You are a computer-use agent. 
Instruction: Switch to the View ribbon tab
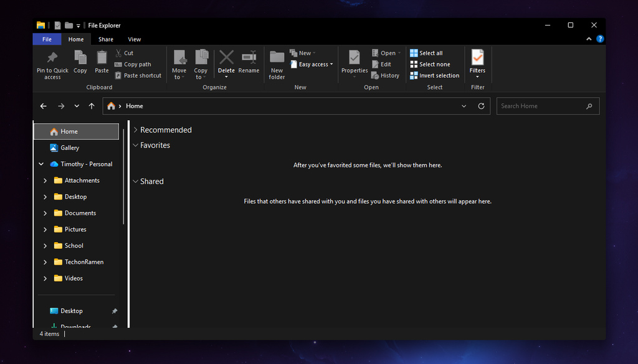point(135,39)
